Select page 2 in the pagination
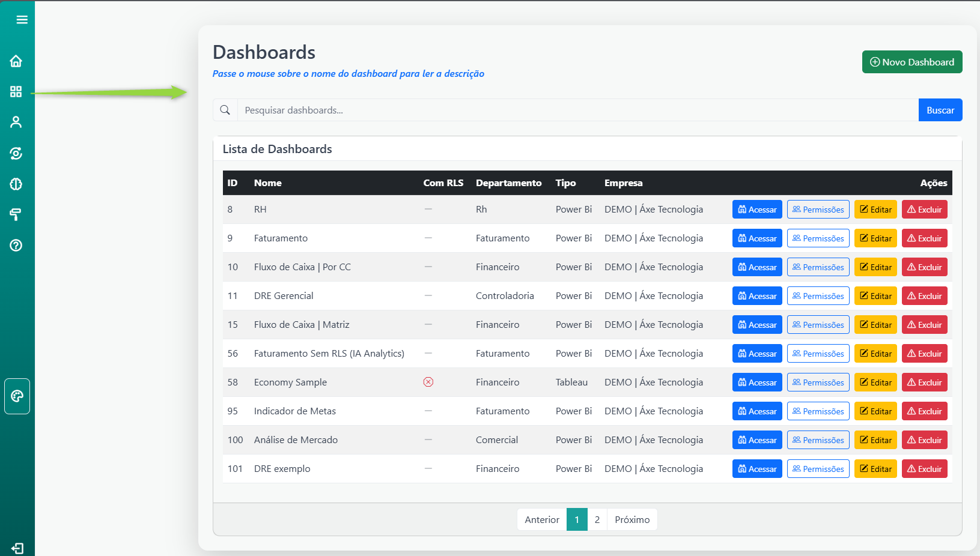The width and height of the screenshot is (980, 556). tap(597, 519)
